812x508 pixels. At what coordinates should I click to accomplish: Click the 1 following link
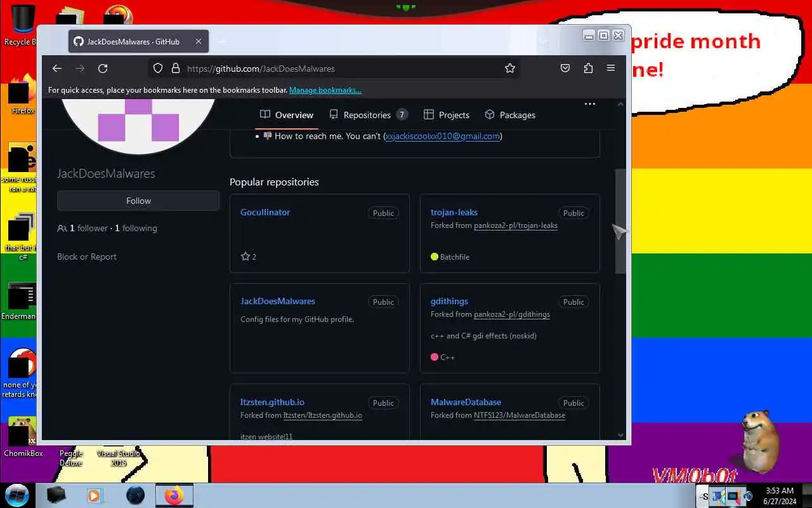pyautogui.click(x=136, y=228)
